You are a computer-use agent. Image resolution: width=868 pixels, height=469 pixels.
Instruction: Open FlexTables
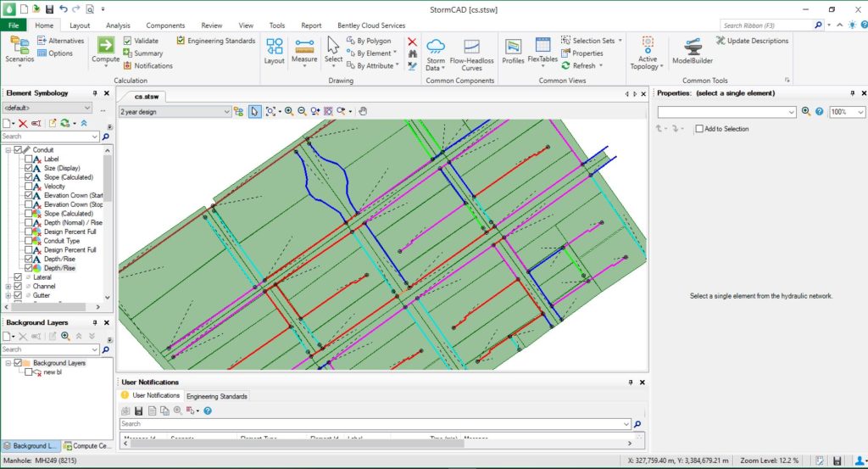(542, 51)
